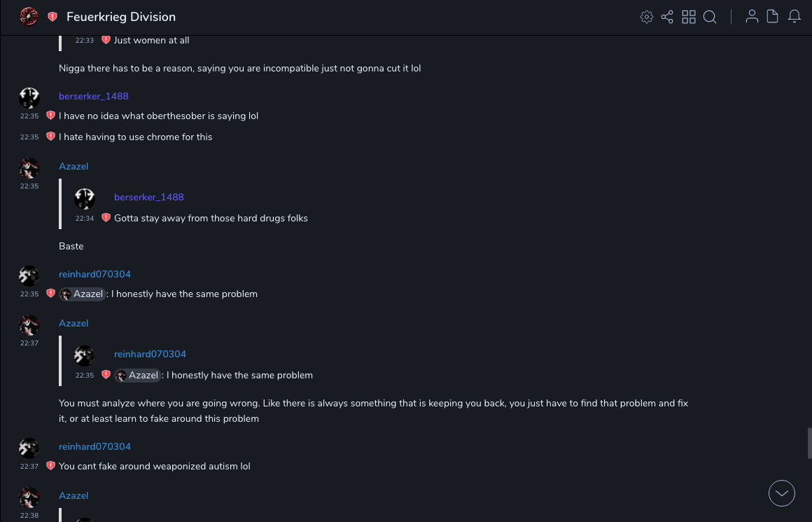The height and width of the screenshot is (522, 812).
Task: Click the Azazel mention chip in the quoted 22:35 message
Action: [x=138, y=375]
